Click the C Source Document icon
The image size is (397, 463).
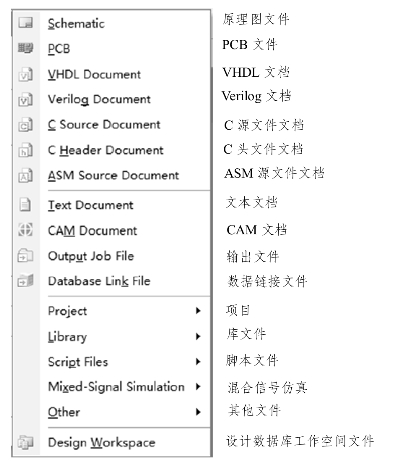[26, 125]
